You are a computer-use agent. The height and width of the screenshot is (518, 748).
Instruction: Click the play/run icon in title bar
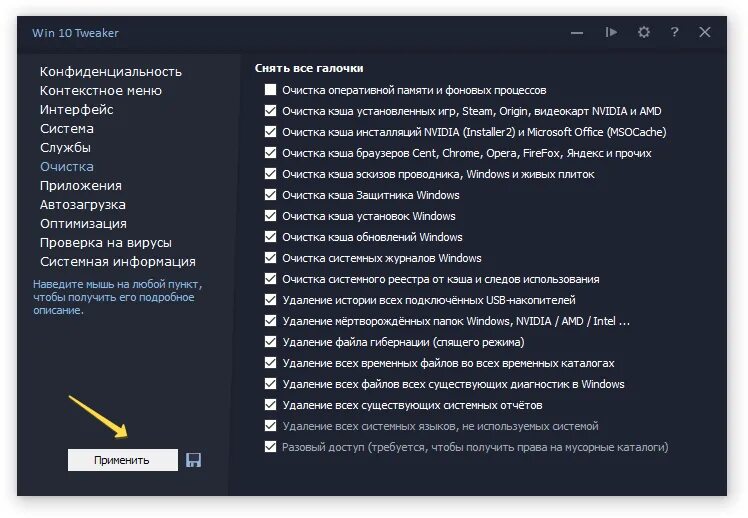point(611,32)
